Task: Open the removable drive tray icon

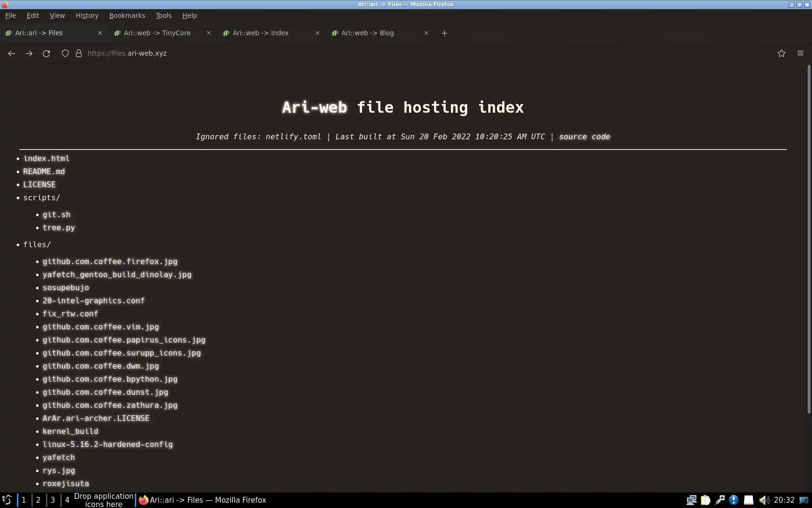Action: point(748,500)
